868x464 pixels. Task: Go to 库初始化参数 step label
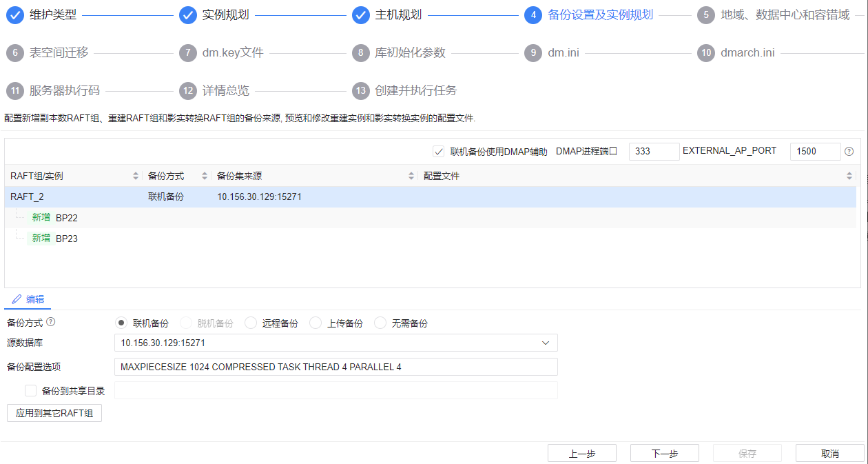(410, 53)
